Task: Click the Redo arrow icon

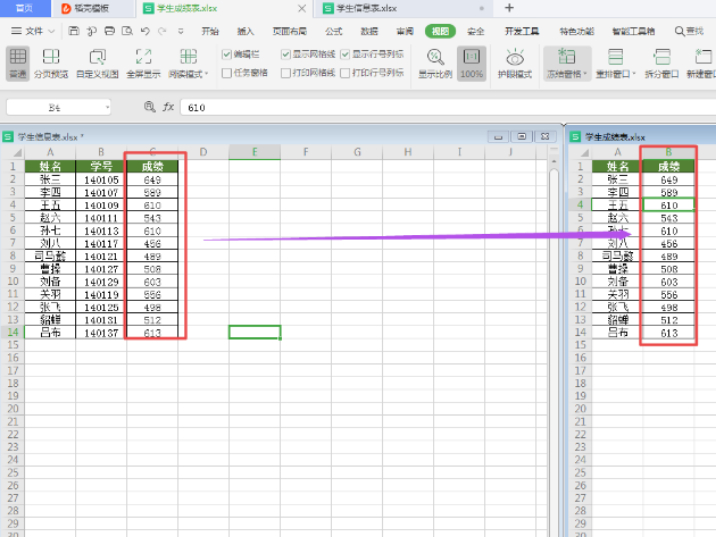Action: point(162,31)
